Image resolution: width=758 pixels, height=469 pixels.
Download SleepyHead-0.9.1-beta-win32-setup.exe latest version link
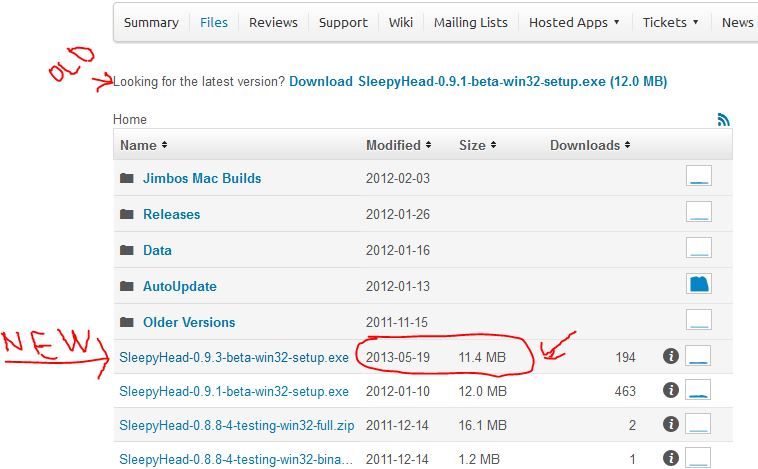pos(478,81)
